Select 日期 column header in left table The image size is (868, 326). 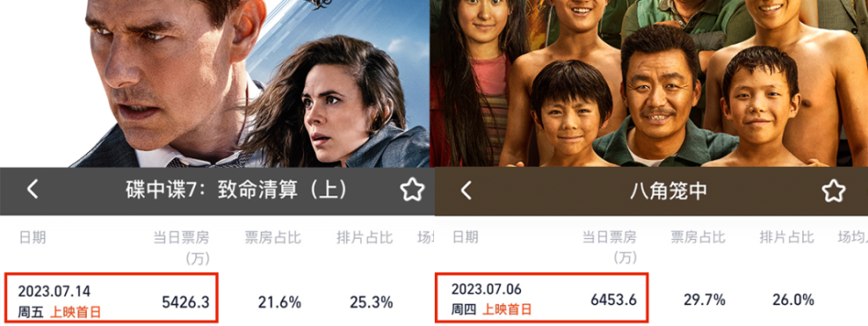33,238
